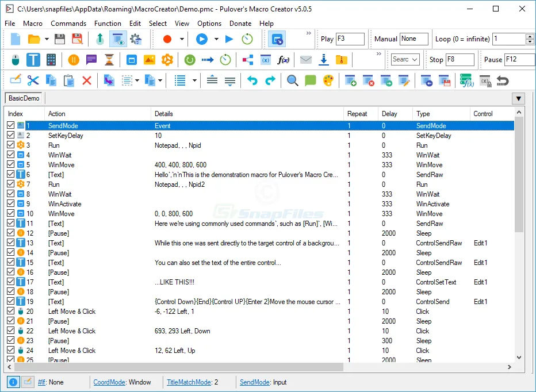Insert a Pause with orange icon
The width and height of the screenshot is (536, 392).
(74, 60)
